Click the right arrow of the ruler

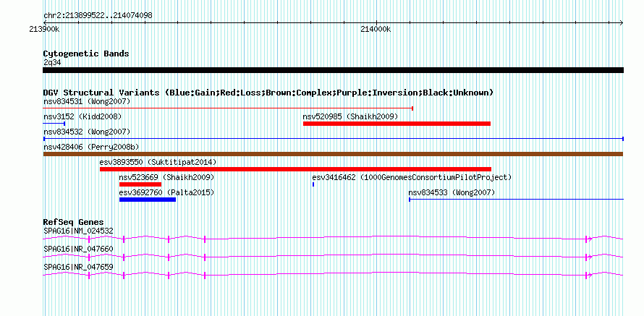pyautogui.click(x=622, y=22)
